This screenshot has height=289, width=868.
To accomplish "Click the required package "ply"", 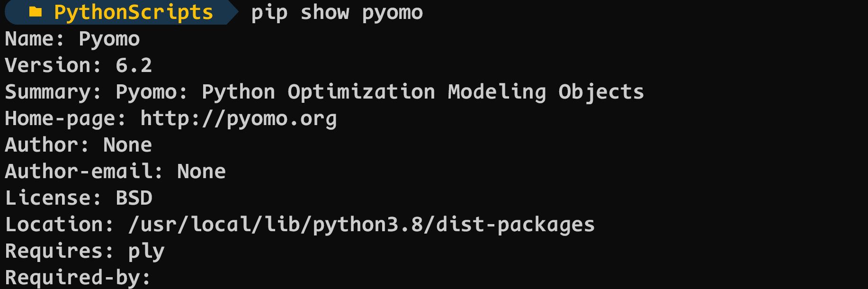I will pyautogui.click(x=146, y=251).
